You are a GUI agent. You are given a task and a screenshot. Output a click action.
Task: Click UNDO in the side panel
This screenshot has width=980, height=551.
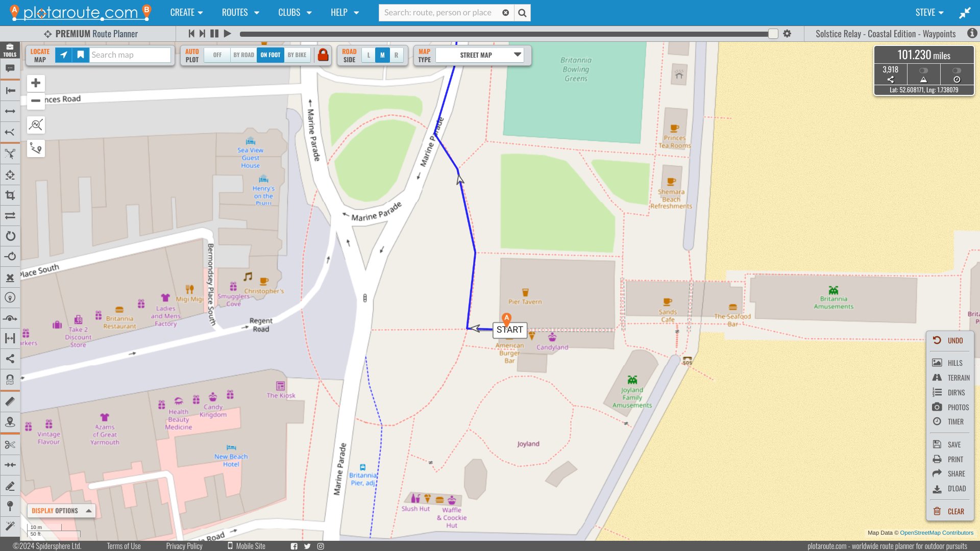tap(949, 340)
